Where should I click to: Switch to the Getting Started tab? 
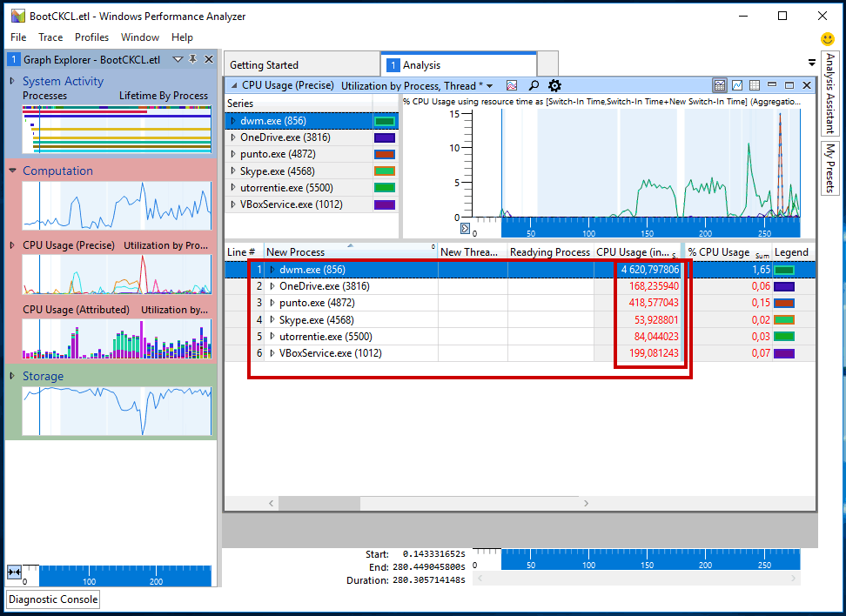(302, 64)
